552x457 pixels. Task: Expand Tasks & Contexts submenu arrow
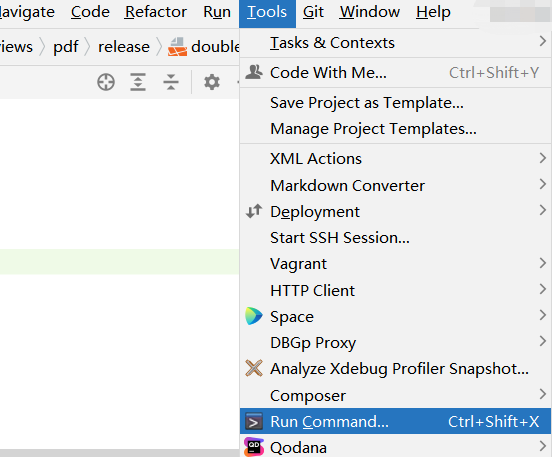pos(542,42)
